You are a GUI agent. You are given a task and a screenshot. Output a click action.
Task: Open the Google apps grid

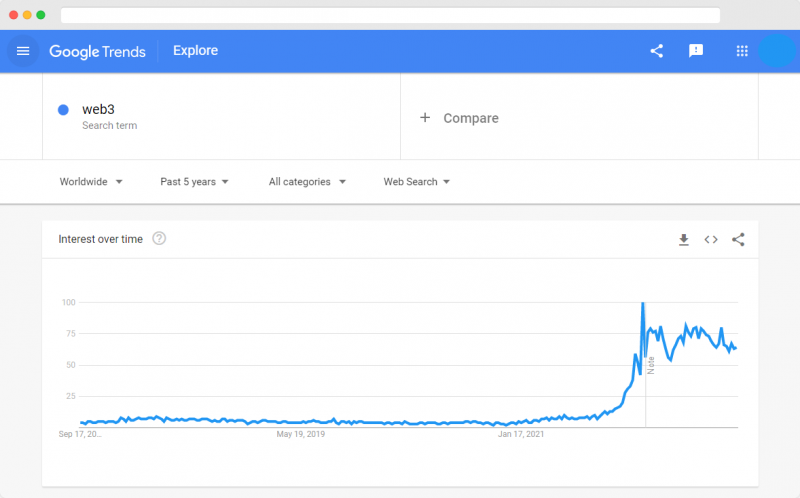click(742, 51)
